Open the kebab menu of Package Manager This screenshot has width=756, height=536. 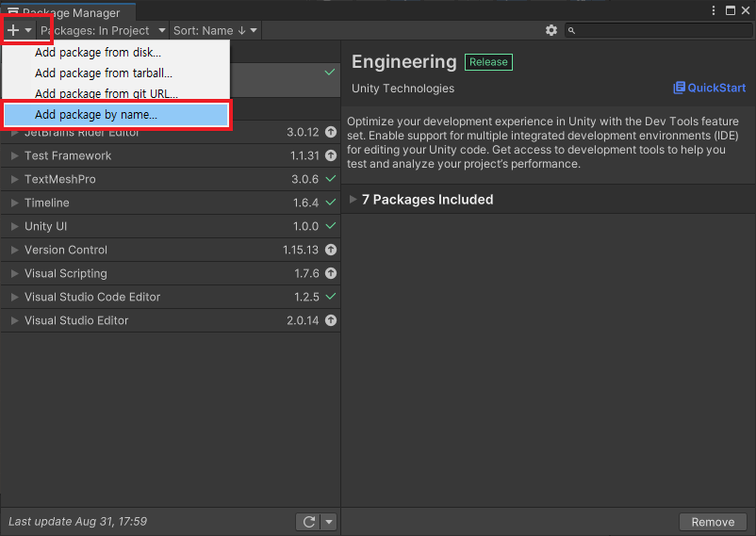coord(713,10)
